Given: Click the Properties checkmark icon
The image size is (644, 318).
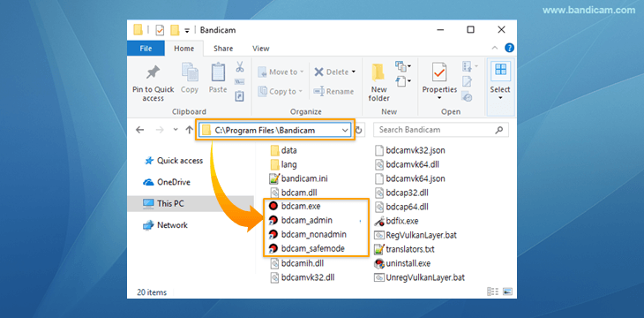Looking at the screenshot, I should (439, 72).
